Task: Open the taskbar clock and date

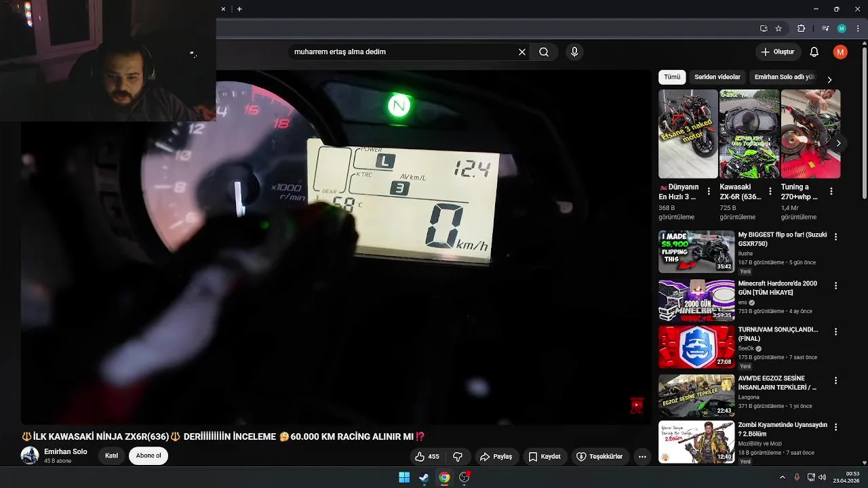Action: pyautogui.click(x=846, y=477)
